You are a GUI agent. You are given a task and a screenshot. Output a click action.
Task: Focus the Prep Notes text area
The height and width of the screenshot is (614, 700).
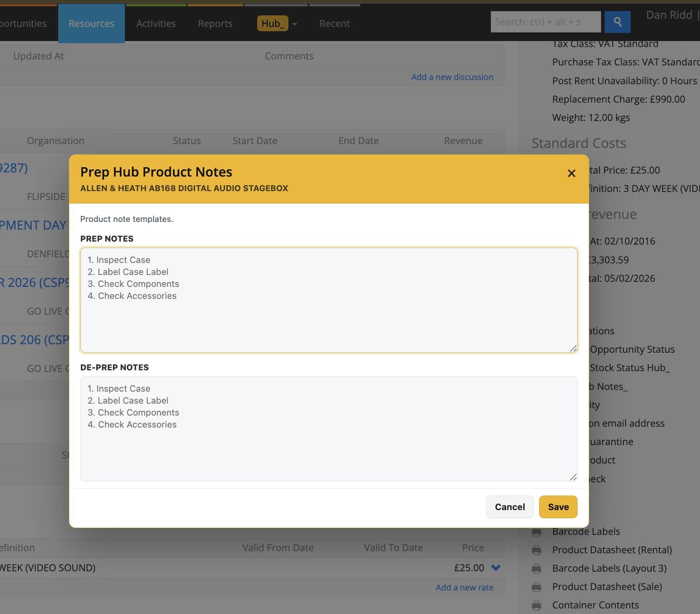pyautogui.click(x=329, y=300)
